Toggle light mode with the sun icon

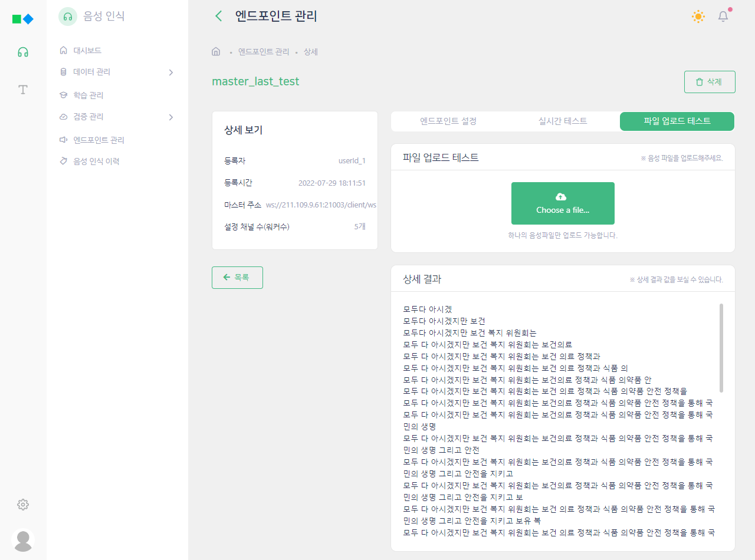tap(698, 17)
